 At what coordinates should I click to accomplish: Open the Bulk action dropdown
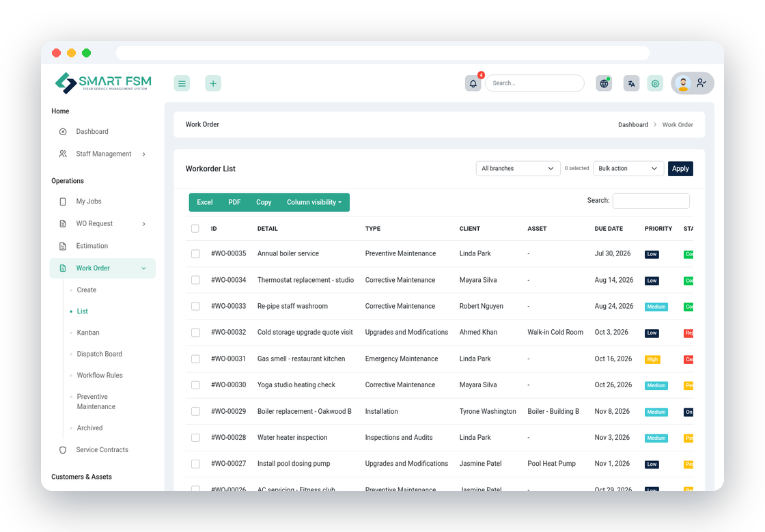pyautogui.click(x=628, y=169)
